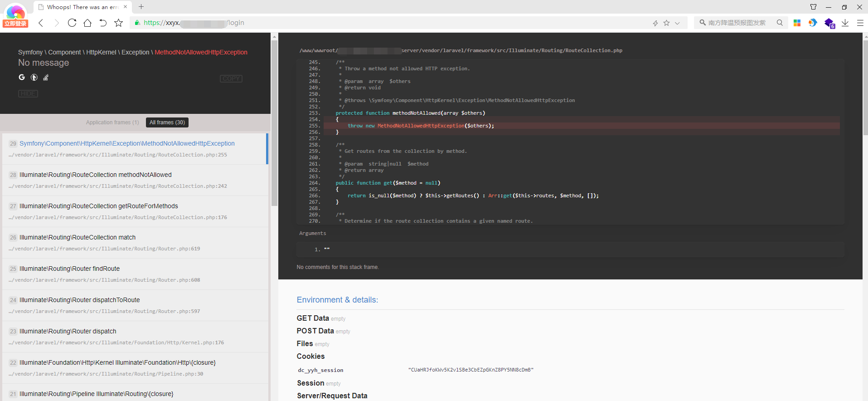Select frame 28 RouteCollection methodNotAllowed
Viewport: 868px width, 401px height.
[x=135, y=180]
